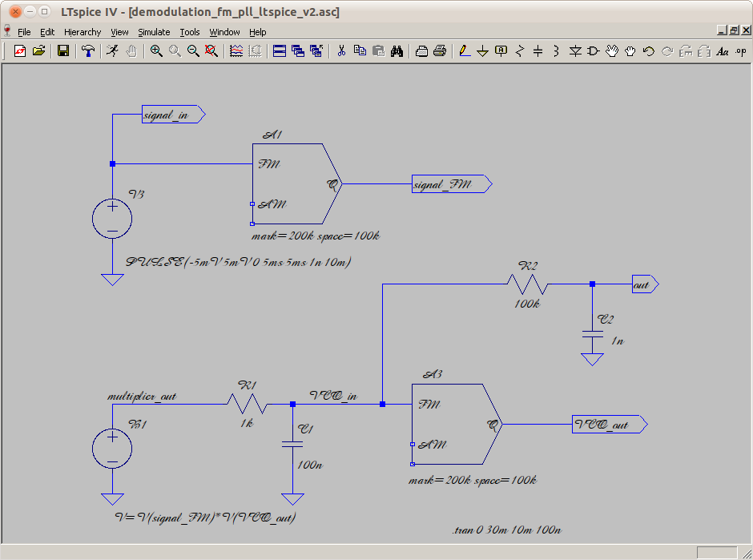
Task: Select the Label Net tool
Action: [501, 51]
